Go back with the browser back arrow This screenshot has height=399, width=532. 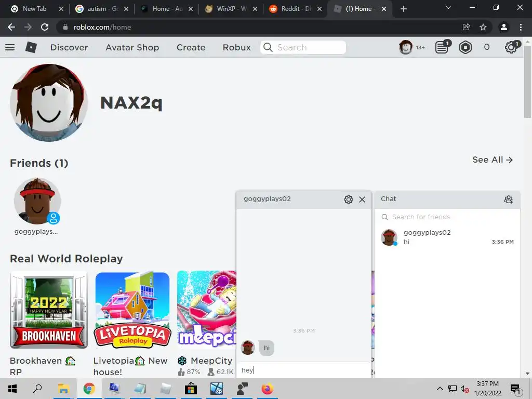(x=11, y=27)
